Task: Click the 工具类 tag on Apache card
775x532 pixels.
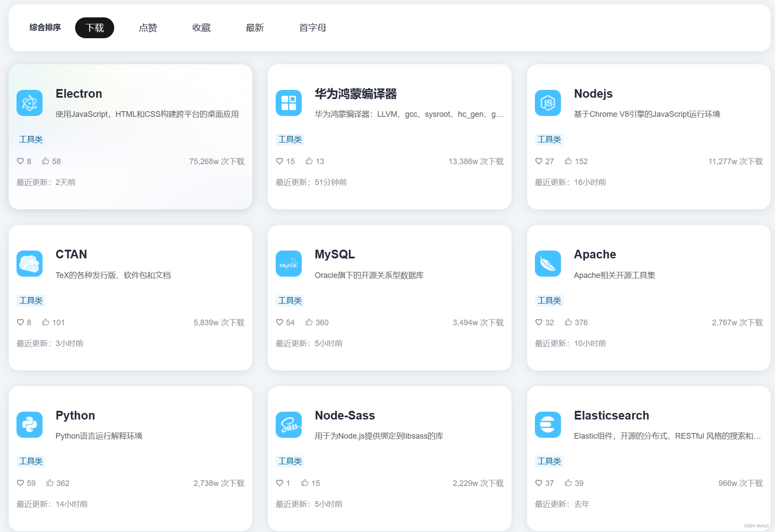Action: click(x=549, y=301)
